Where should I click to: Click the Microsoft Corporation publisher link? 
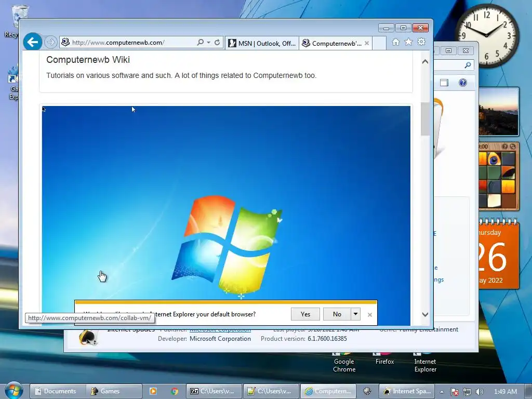click(220, 329)
